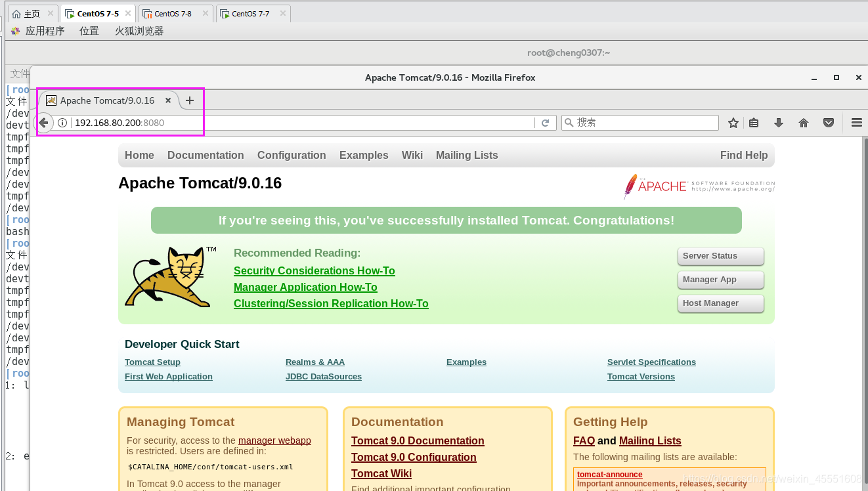Viewport: 868px width, 491px height.
Task: Open the Realms & AAA link
Action: [x=315, y=362]
